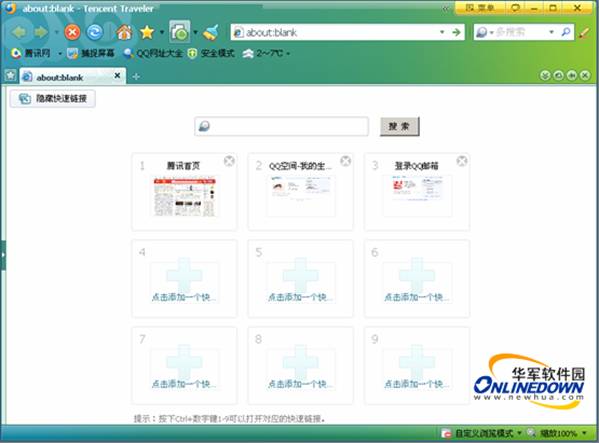Click the chat bubble icon in title bar
Image resolution: width=599 pixels, height=443 pixels.
[x=515, y=8]
